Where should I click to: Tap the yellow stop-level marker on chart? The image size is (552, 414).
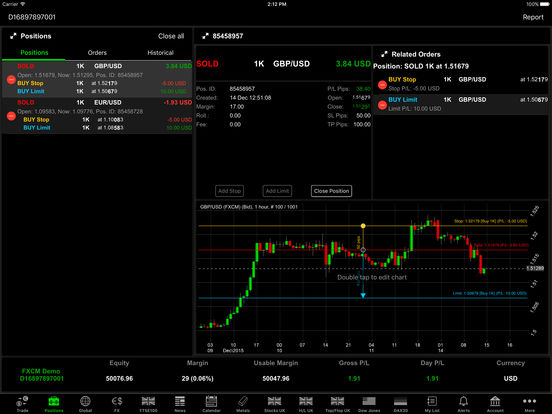(363, 226)
